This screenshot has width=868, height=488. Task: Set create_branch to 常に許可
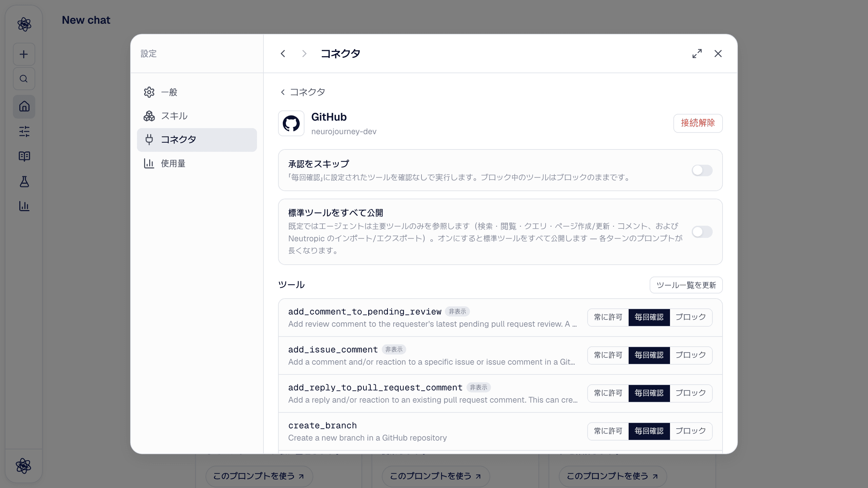coord(608,431)
